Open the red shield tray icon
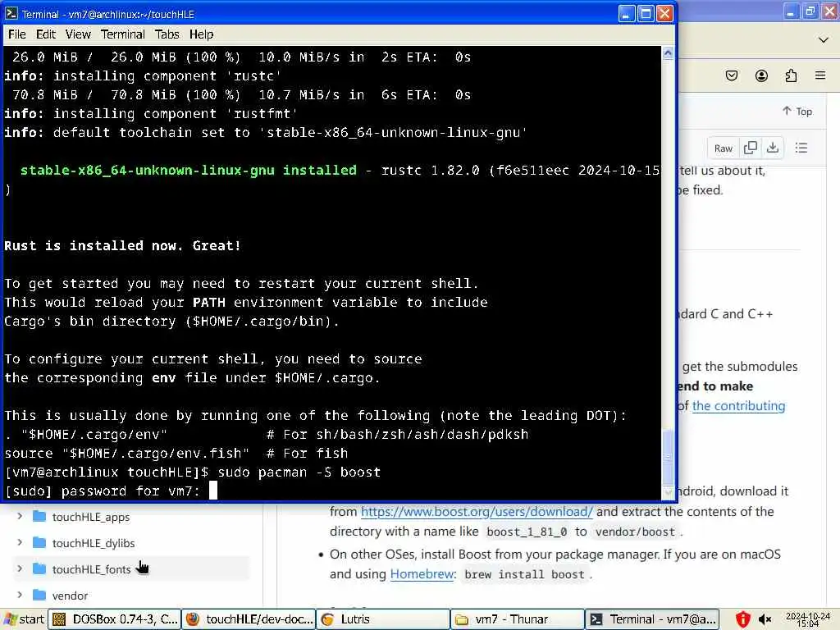Viewport: 840px width, 630px height. coord(742,620)
